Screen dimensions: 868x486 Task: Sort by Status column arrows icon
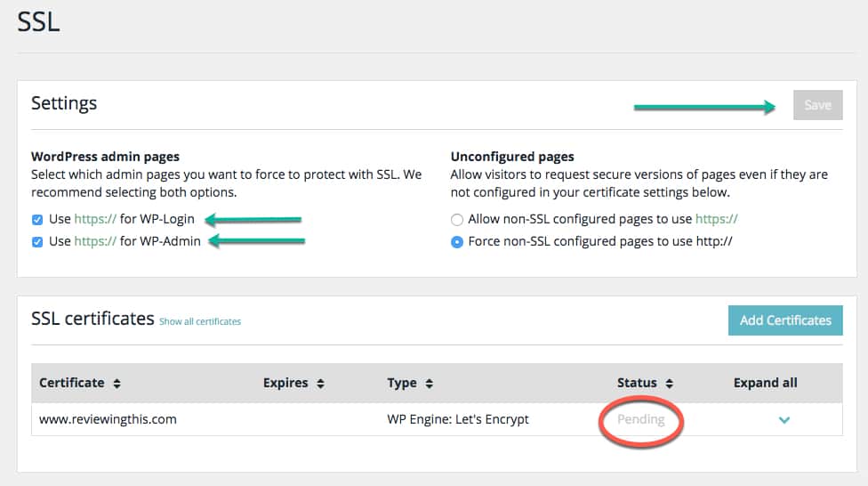(x=670, y=383)
